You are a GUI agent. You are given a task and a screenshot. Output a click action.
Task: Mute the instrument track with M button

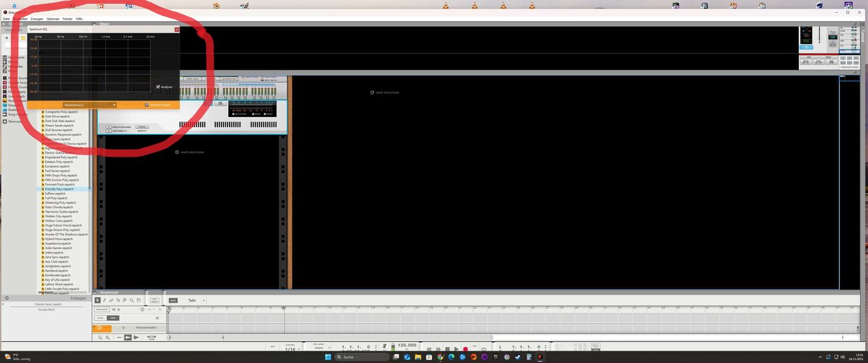(x=113, y=309)
